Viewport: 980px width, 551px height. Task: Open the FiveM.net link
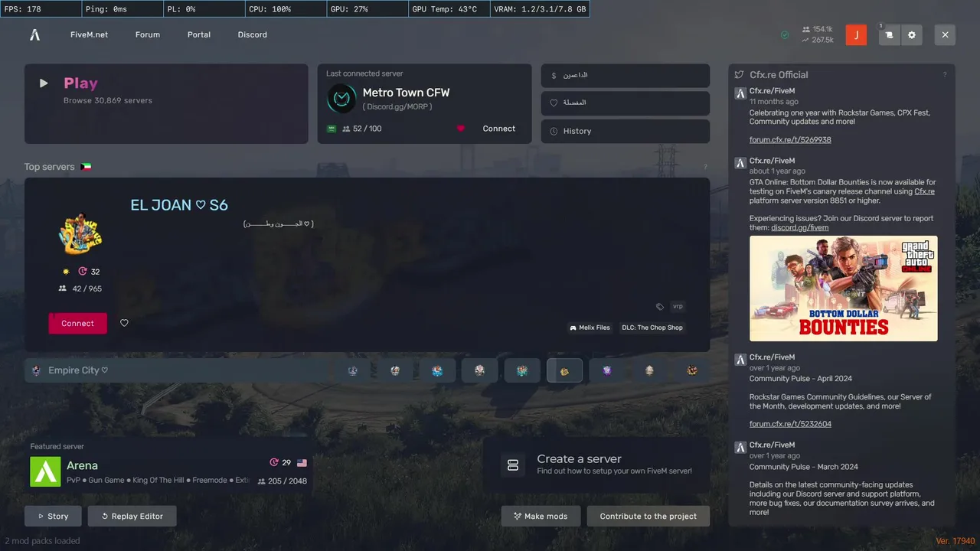point(89,34)
